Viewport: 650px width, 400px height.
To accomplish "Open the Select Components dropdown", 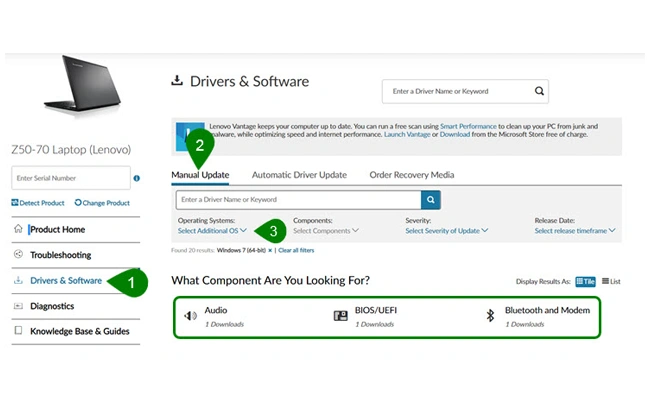I will (325, 231).
